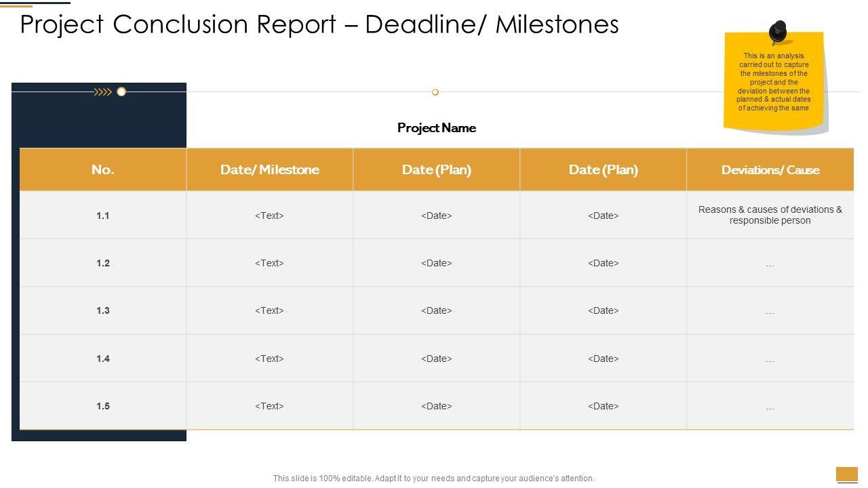Click the Deviations/ Cause column header
Screen dimensions: 868x488
770,169
